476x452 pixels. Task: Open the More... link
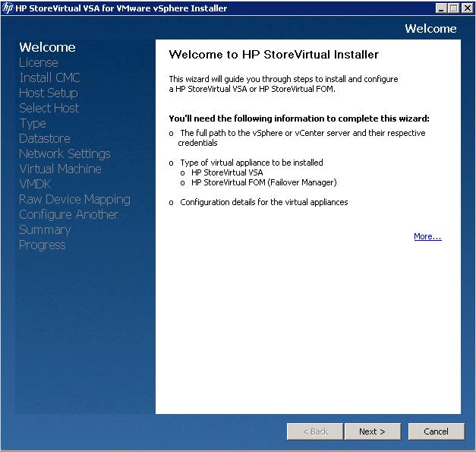tap(427, 236)
